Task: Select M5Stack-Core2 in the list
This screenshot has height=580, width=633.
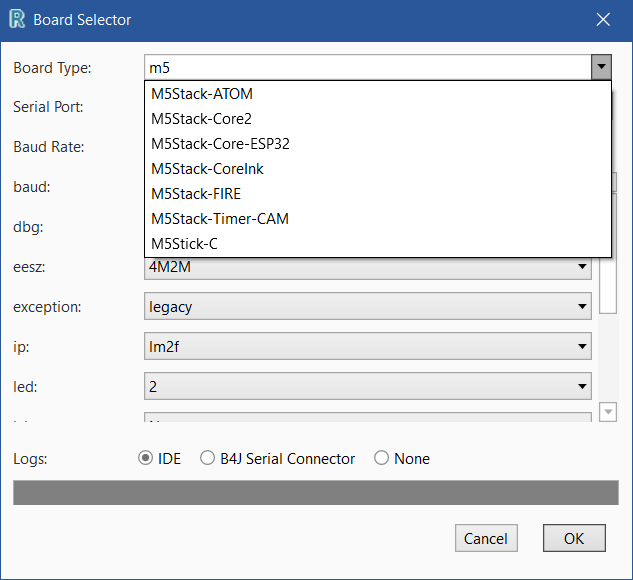Action: pos(202,119)
